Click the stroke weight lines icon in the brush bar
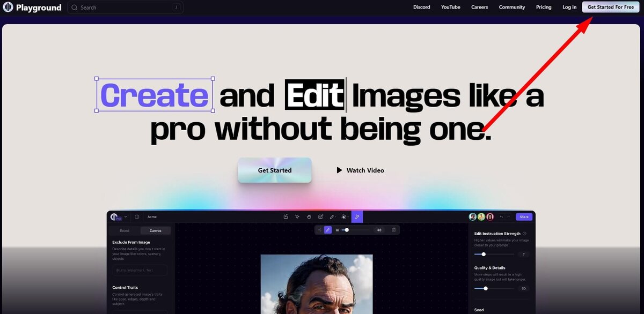Viewport: 644px width, 314px height. (x=337, y=230)
